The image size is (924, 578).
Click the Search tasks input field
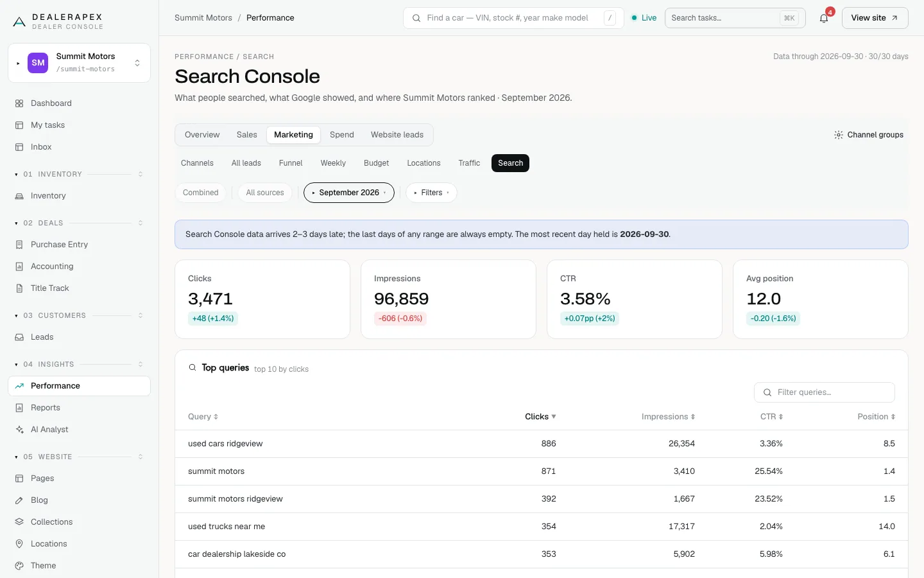tap(734, 18)
